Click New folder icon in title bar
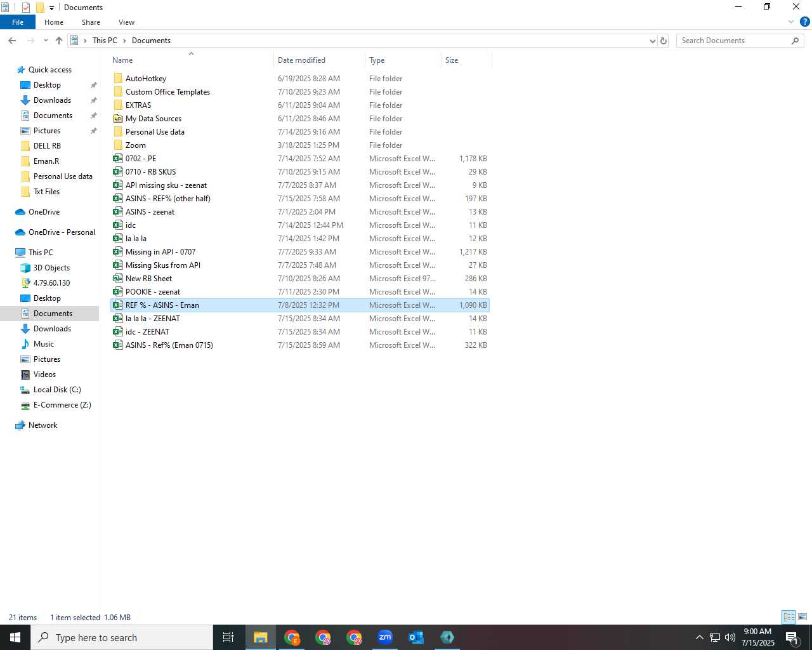 pos(40,8)
